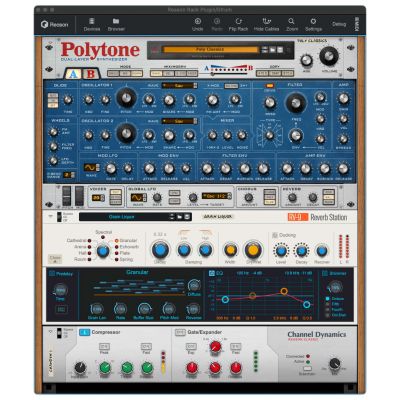Switch Reverb Station bypass/on/off switch
Viewport: 400px width, 400px height.
(x=59, y=217)
